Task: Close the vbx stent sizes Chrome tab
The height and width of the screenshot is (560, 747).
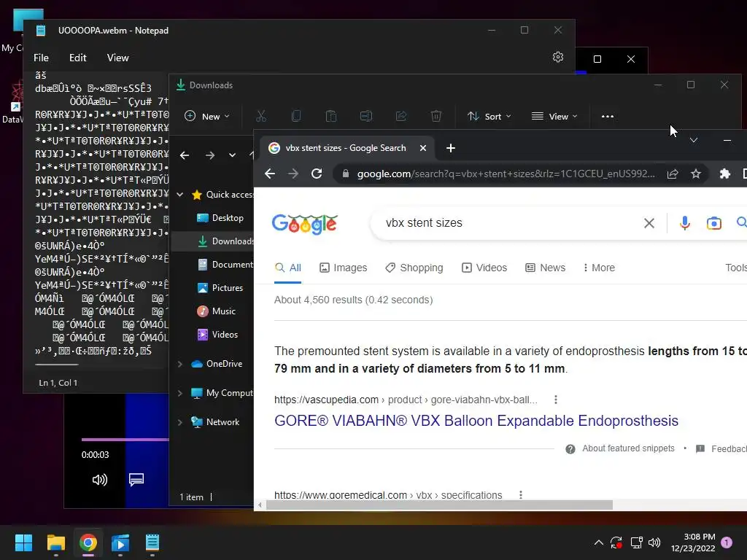Action: pos(422,148)
